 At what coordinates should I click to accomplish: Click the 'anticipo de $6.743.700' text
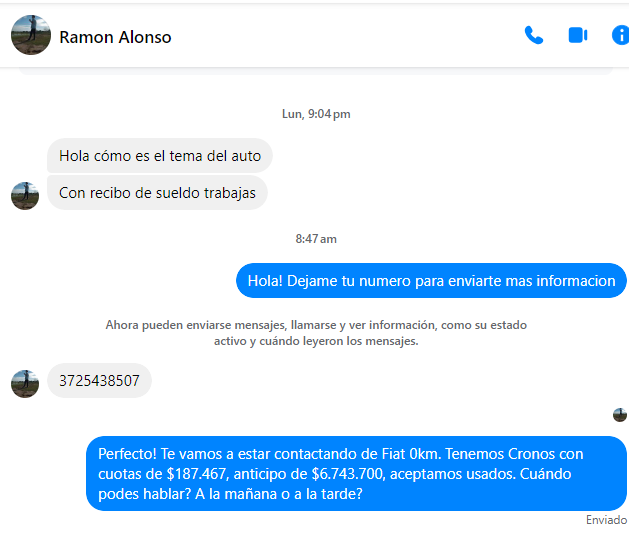[308, 474]
